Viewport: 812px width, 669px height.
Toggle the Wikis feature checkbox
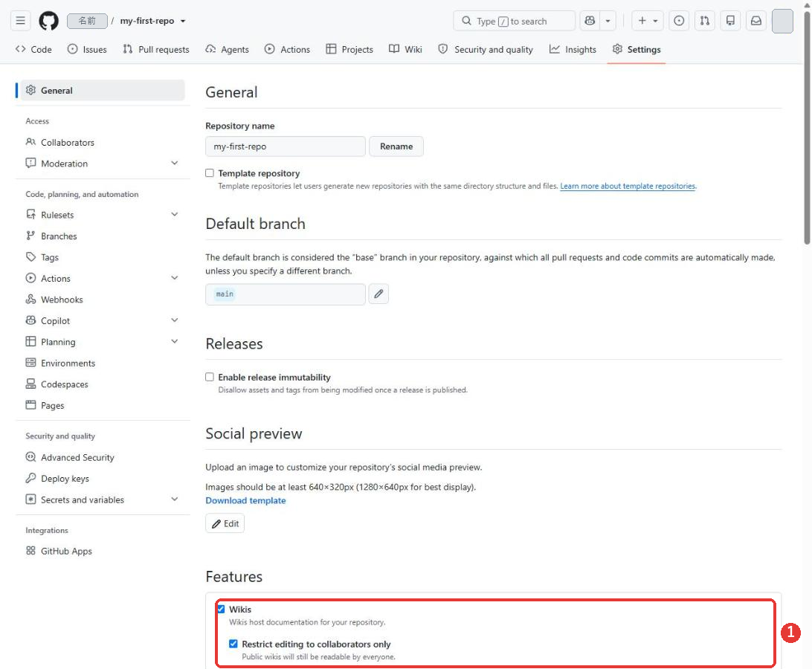click(221, 609)
